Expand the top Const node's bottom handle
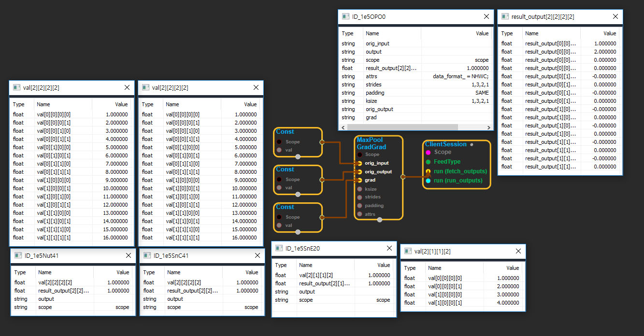 298,156
